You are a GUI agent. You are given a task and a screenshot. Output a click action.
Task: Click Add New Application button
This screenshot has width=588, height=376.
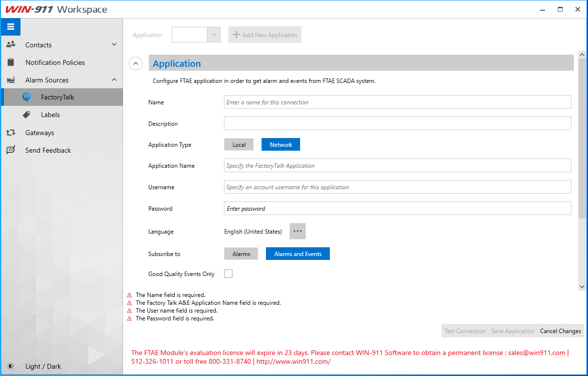click(x=265, y=35)
